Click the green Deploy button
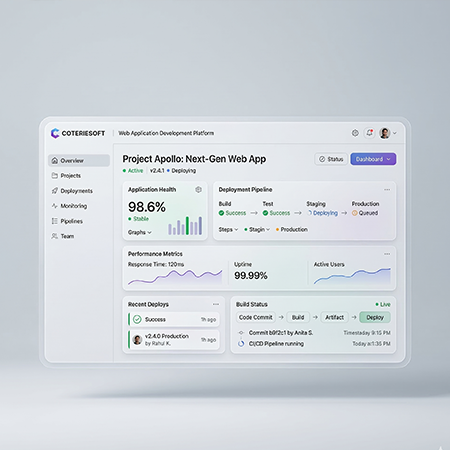 [375, 317]
